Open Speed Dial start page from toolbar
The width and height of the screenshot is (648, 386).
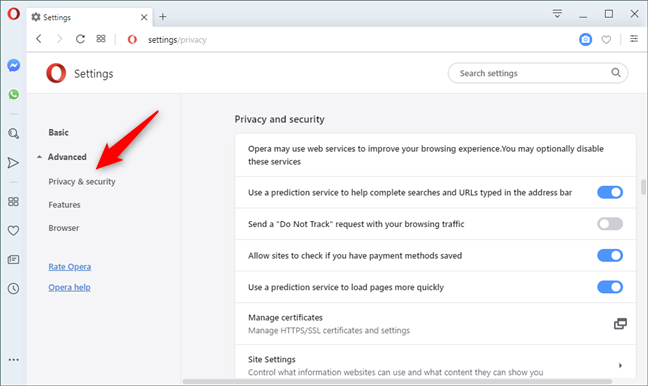pyautogui.click(x=101, y=38)
